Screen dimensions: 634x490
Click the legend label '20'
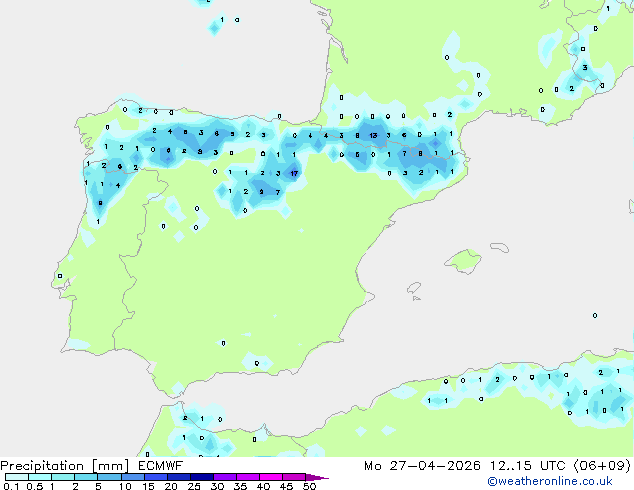tap(171, 486)
